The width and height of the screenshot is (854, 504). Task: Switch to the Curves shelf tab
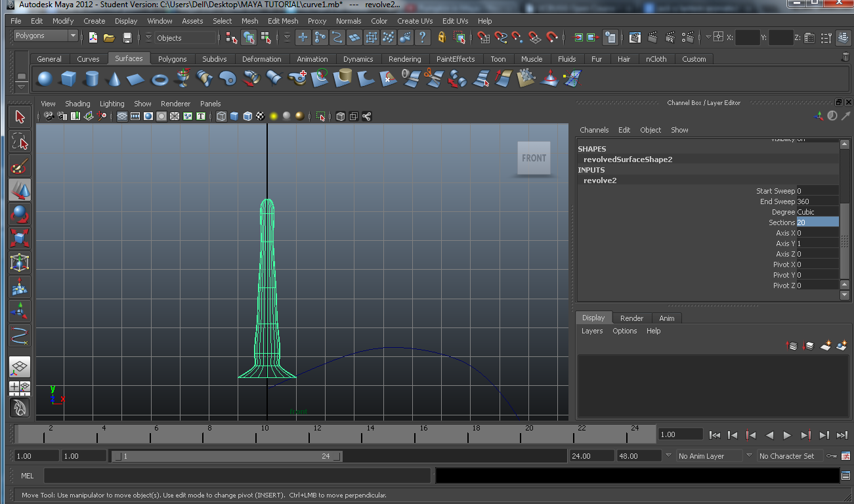pos(88,58)
